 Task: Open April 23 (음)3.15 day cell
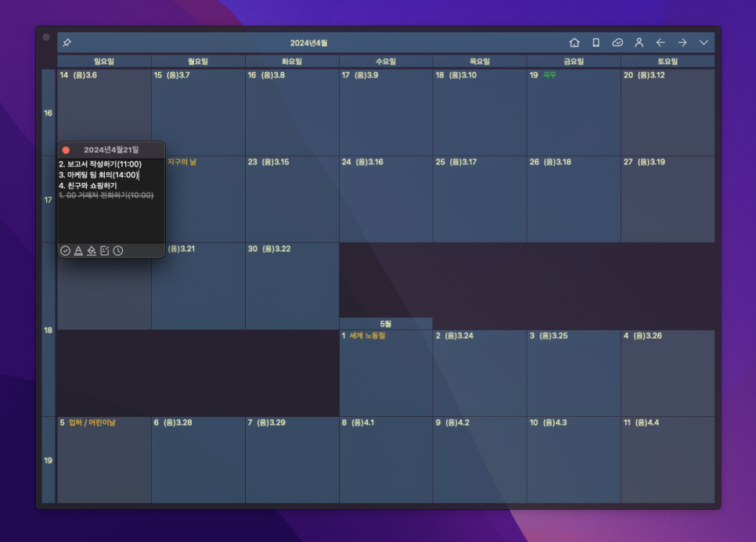pos(292,199)
